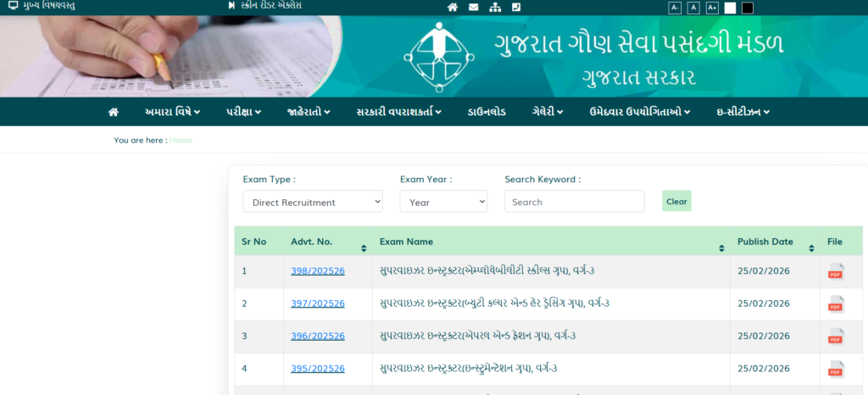
Task: Open PDF file for advt 395/202526
Action: 835,369
